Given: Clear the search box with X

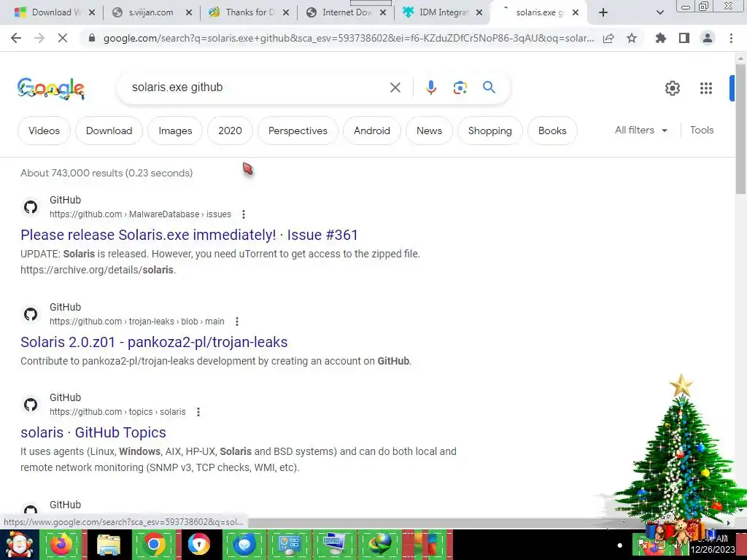Looking at the screenshot, I should [x=395, y=87].
